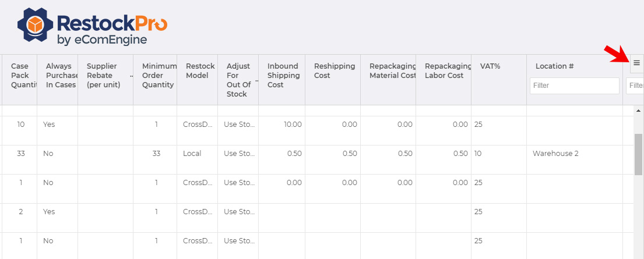Screen dimensions: 644x259
Task: Click the vertical scrollbar thumb
Action: click(x=638, y=154)
